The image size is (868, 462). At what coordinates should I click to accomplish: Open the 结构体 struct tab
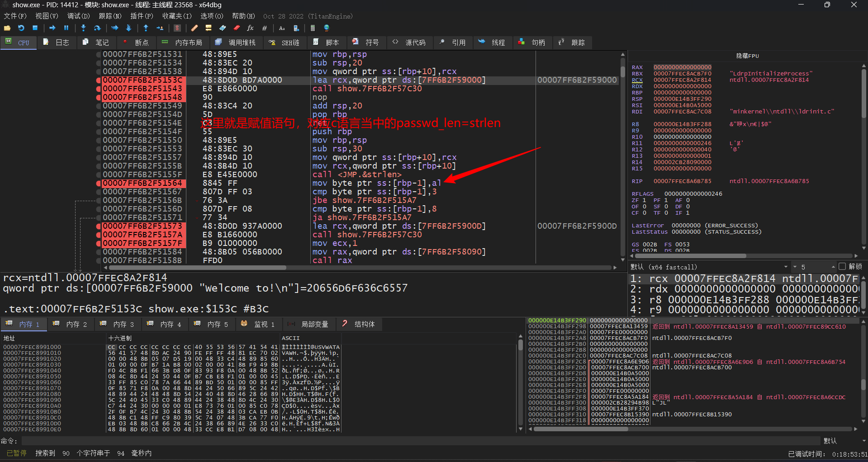(359, 324)
